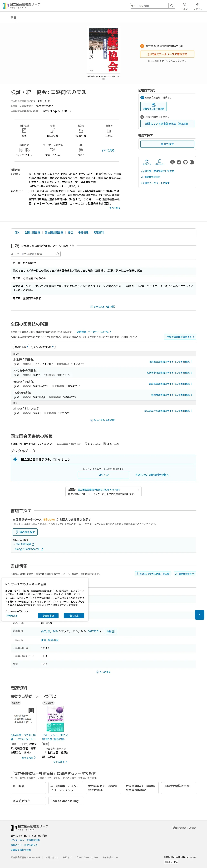Click help icon next to 目次 provider

tap(72, 246)
